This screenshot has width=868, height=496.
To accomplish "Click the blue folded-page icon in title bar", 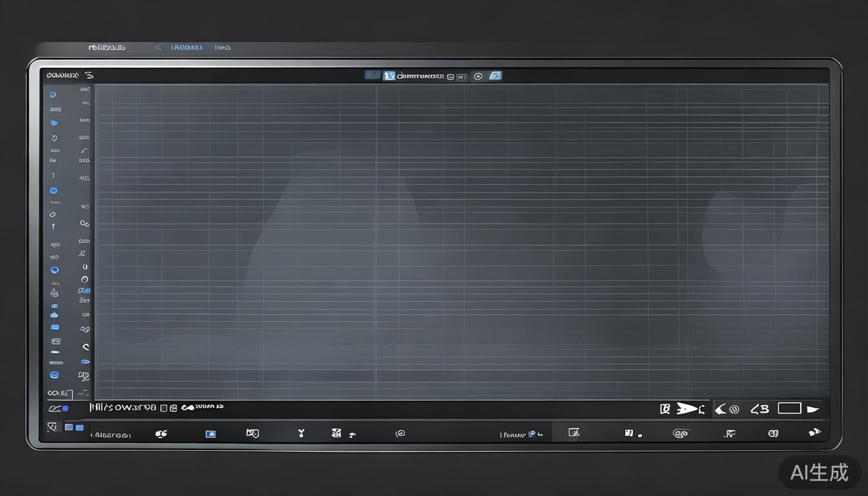I will pos(495,76).
